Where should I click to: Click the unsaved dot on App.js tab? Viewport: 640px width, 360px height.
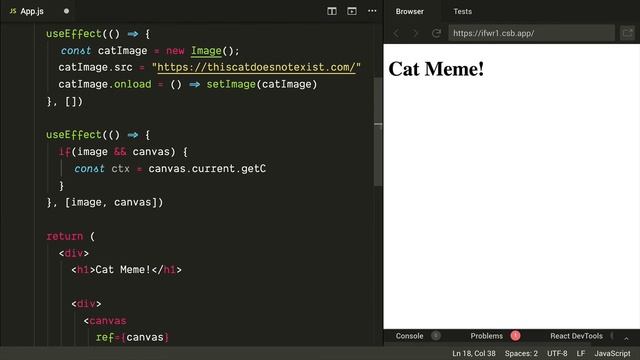pos(66,11)
